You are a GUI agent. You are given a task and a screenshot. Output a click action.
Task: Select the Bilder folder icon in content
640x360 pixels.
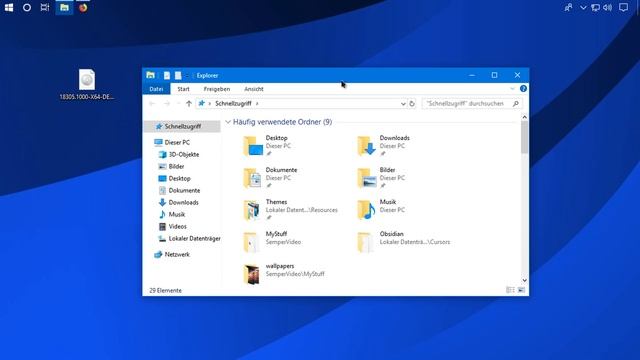(x=367, y=178)
